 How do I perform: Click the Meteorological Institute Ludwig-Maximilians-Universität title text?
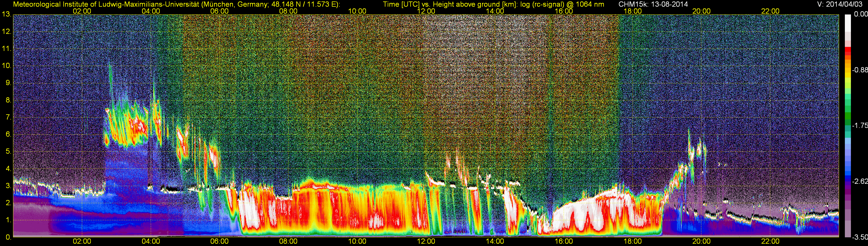coord(176,4)
